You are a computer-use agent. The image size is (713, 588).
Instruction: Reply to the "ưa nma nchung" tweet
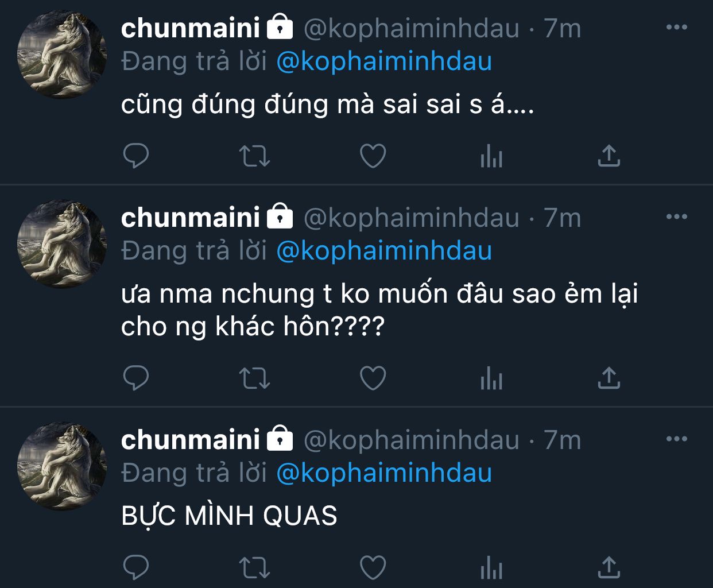136,378
